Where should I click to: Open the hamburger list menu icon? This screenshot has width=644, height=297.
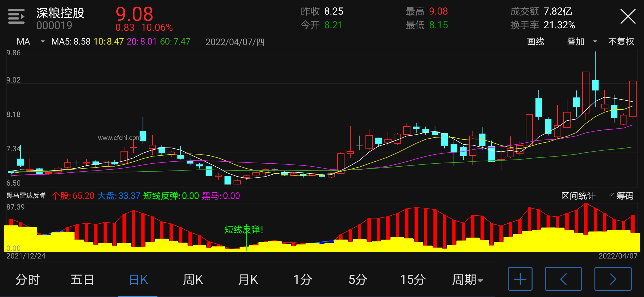coord(16,16)
